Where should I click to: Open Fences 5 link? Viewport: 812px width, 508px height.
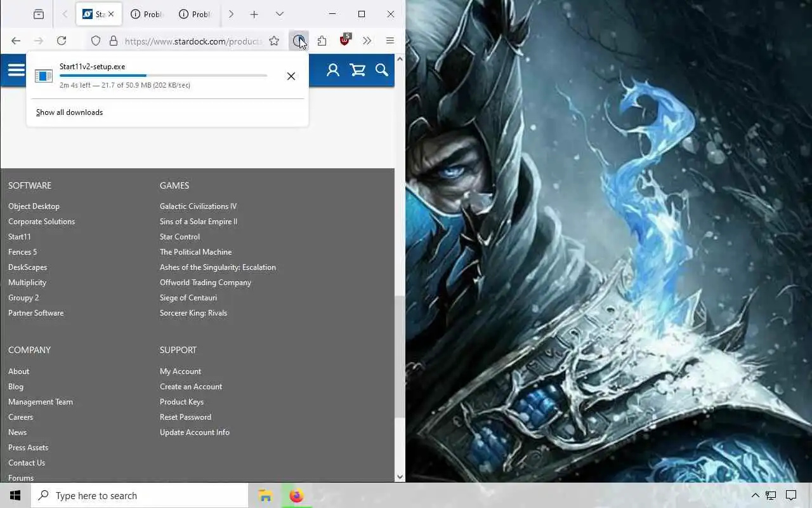click(22, 252)
